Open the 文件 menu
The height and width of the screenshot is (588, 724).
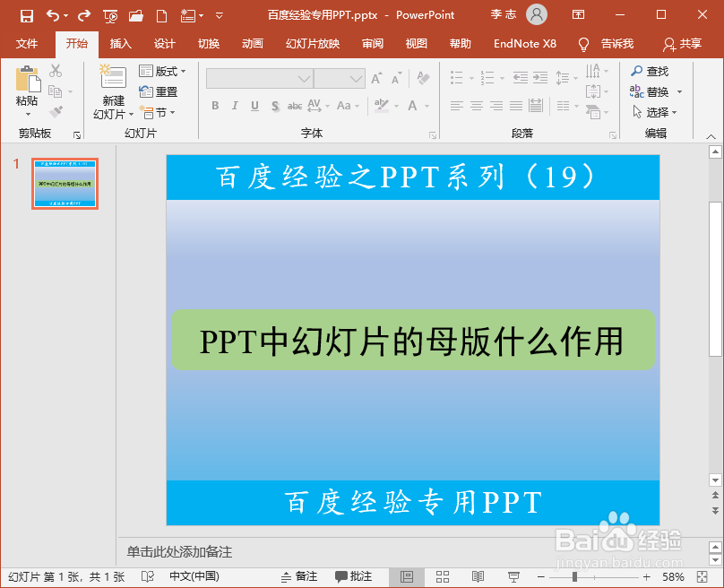coord(27,44)
